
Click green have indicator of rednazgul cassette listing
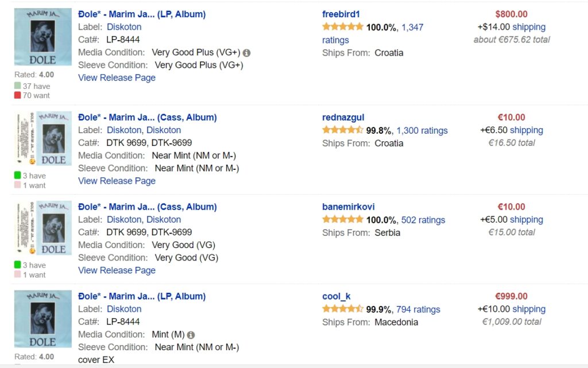coord(18,175)
